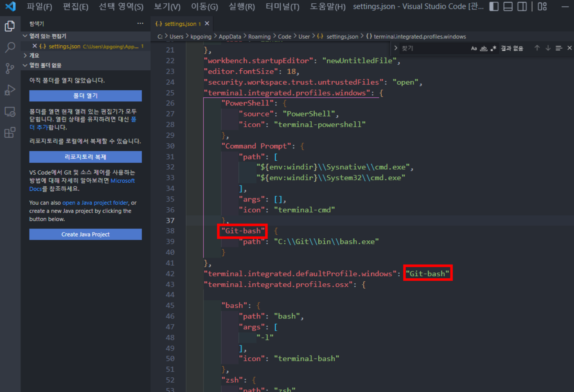Close the find widget
Image resolution: width=574 pixels, height=392 pixels.
(x=569, y=48)
